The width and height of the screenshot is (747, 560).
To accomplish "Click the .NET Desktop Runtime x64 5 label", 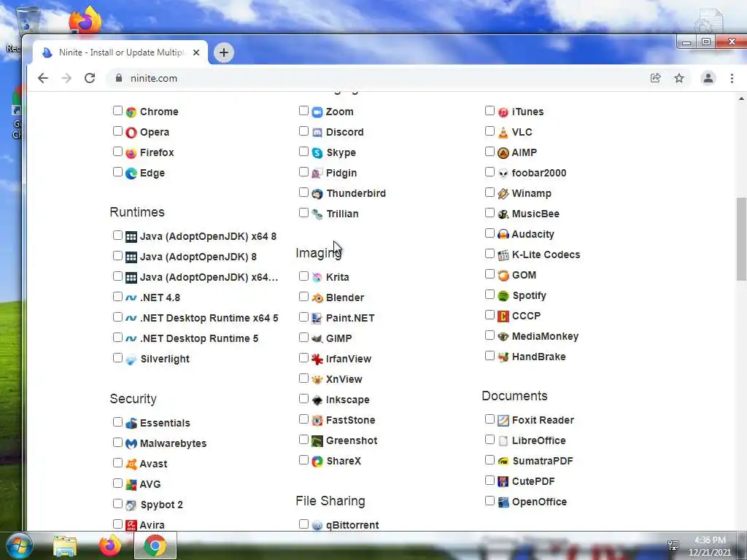I will (x=209, y=318).
